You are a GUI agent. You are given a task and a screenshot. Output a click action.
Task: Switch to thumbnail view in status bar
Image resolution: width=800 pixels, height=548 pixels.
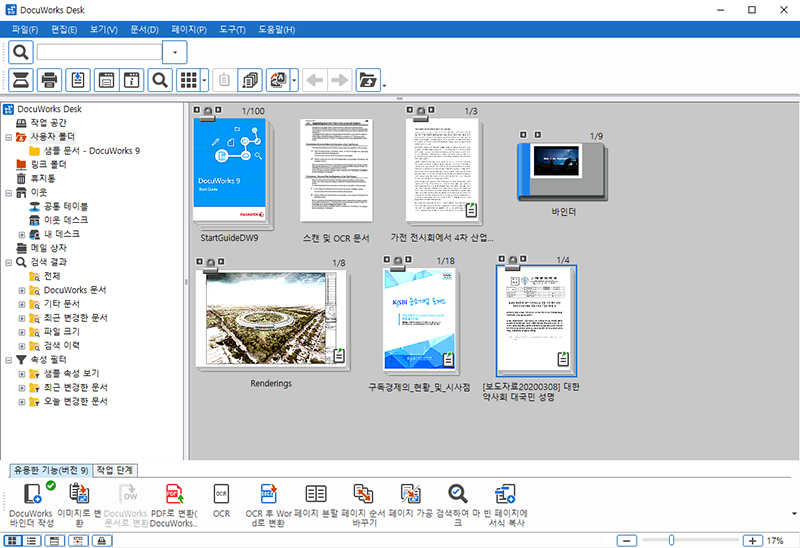coord(13,540)
